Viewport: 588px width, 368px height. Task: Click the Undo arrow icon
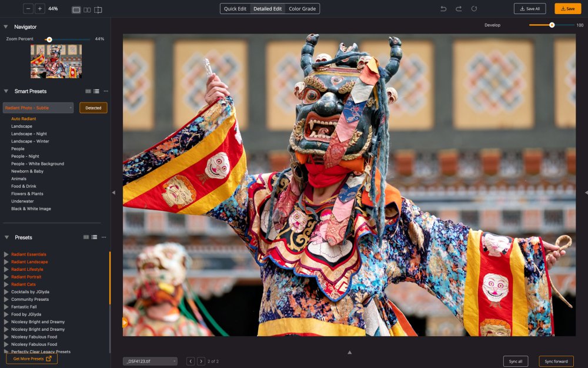click(x=443, y=9)
